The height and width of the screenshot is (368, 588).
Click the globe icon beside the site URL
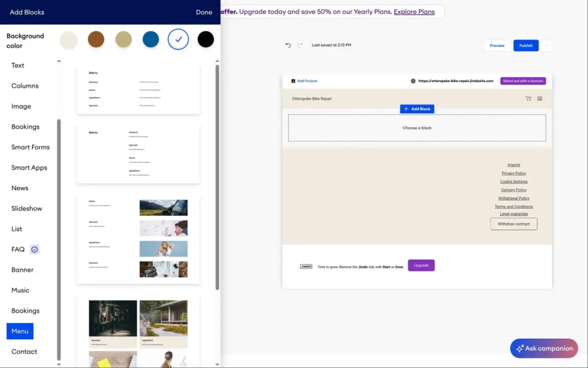(413, 81)
